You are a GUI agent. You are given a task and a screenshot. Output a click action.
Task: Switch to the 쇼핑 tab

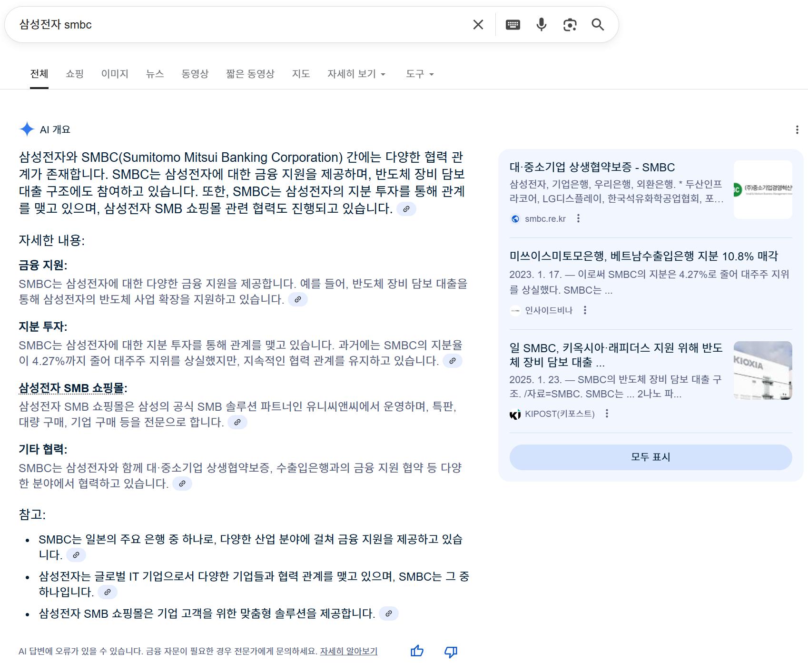pos(75,74)
